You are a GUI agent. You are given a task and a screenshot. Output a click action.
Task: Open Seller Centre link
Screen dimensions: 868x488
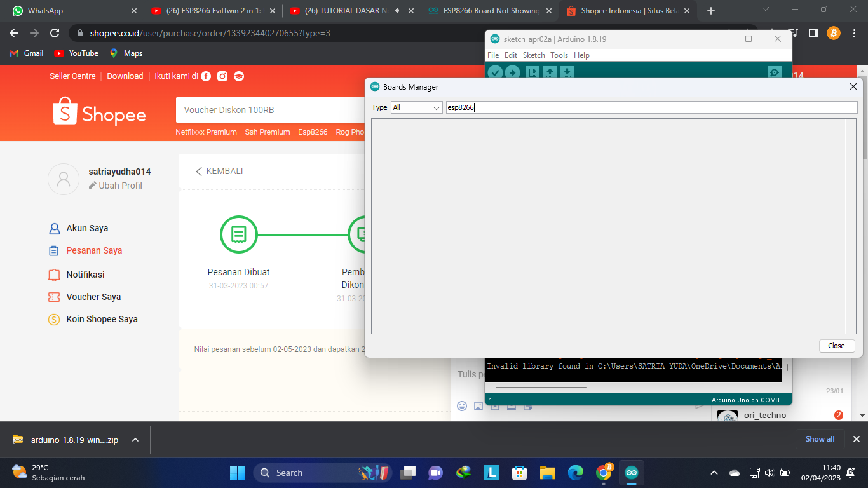tap(72, 76)
